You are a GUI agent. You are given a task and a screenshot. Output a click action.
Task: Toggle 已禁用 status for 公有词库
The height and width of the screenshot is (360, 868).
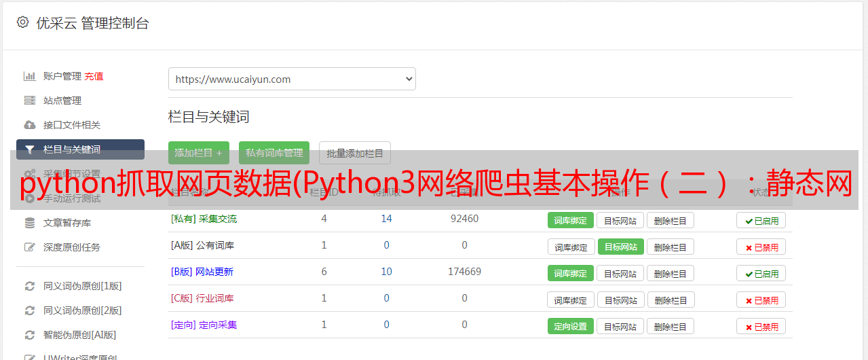coord(761,247)
